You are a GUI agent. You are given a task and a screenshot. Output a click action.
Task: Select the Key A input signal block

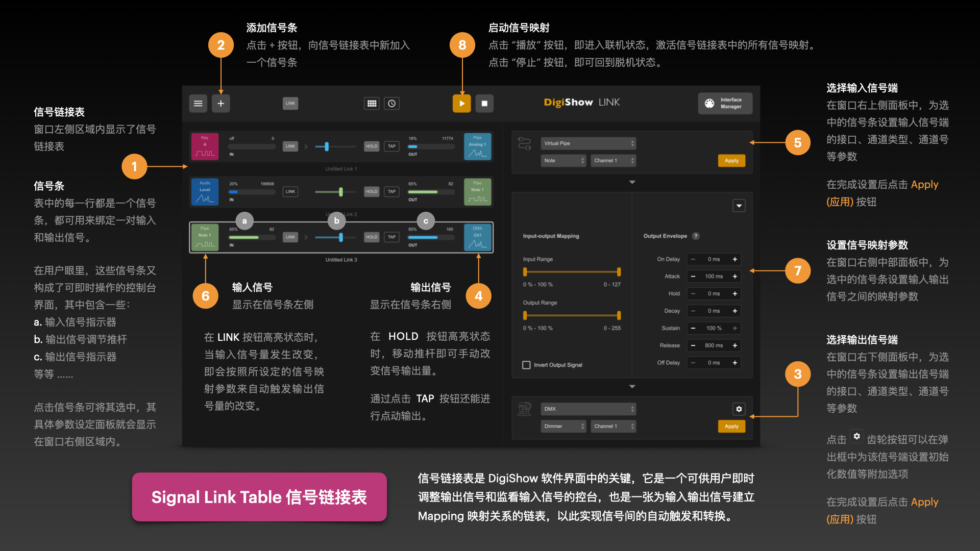point(205,146)
